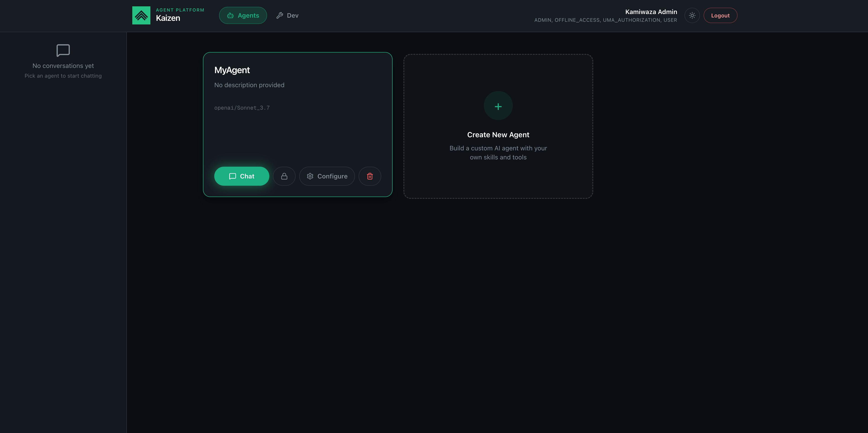This screenshot has height=433, width=868.
Task: Click the MyAgent card title
Action: point(232,70)
